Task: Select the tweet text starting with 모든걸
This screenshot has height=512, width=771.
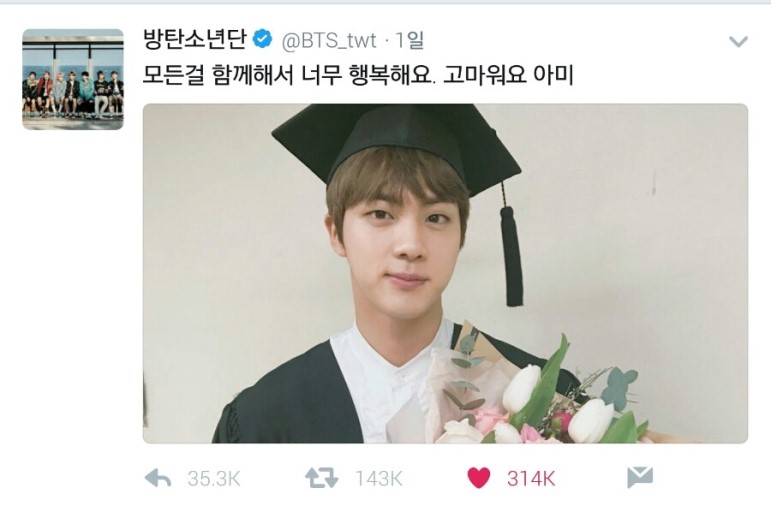Action: point(358,75)
